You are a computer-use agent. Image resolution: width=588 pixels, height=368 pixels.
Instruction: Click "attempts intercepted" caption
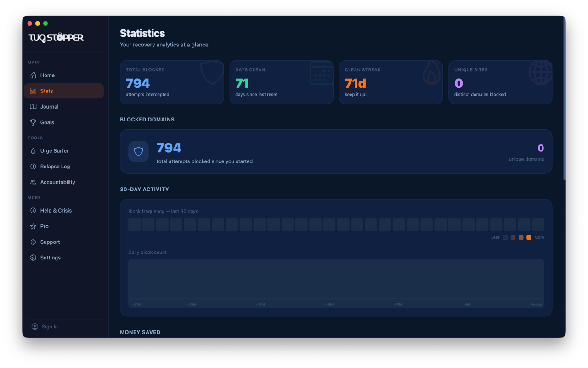147,94
